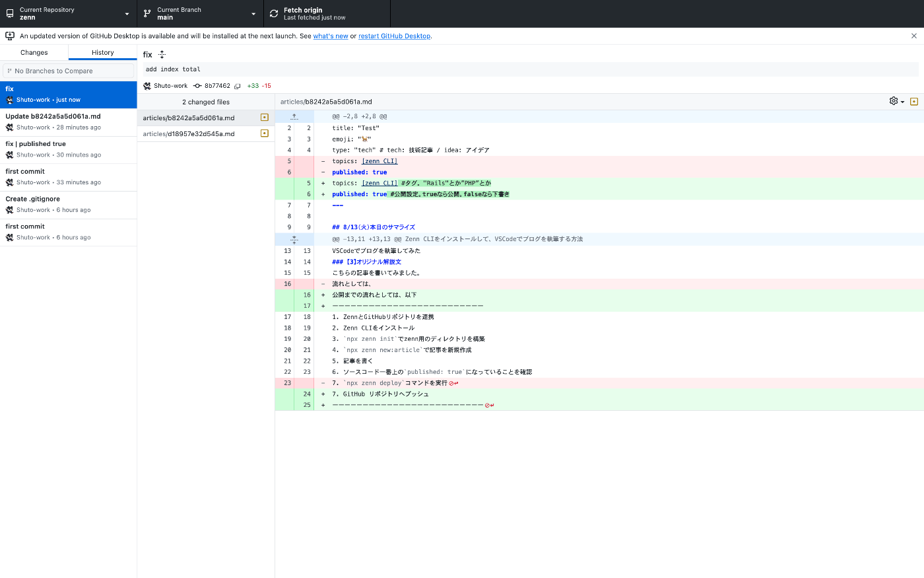Open the diff settings gear dropdown
Screen dimensions: 924x578
point(897,101)
